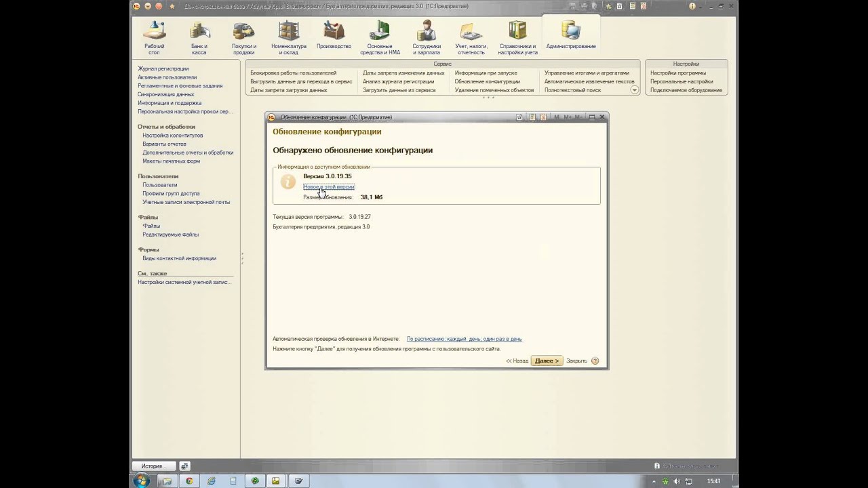This screenshot has width=868, height=488.
Task: Open the Производство section
Action: 334,35
